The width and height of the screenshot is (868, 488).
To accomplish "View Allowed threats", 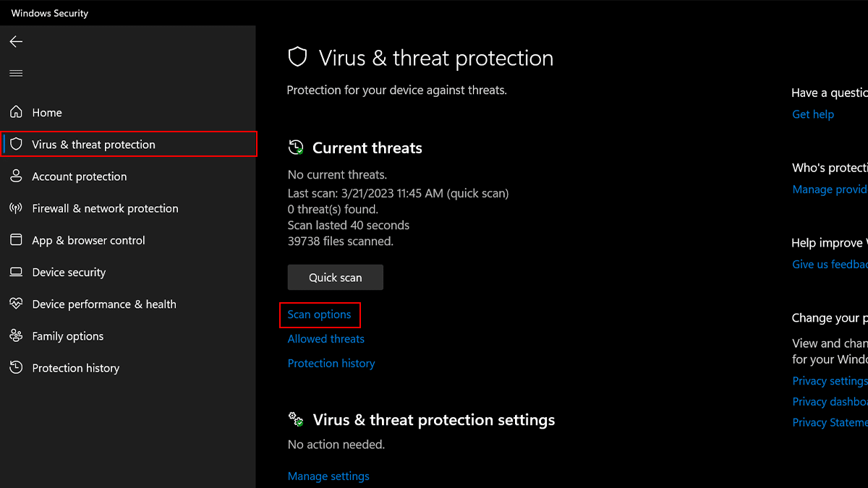I will 325,338.
